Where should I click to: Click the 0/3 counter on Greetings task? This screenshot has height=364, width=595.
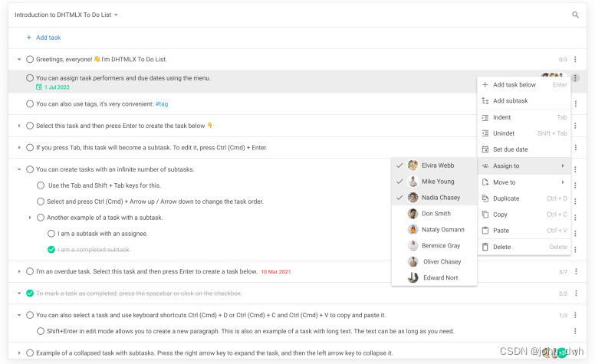coord(563,60)
